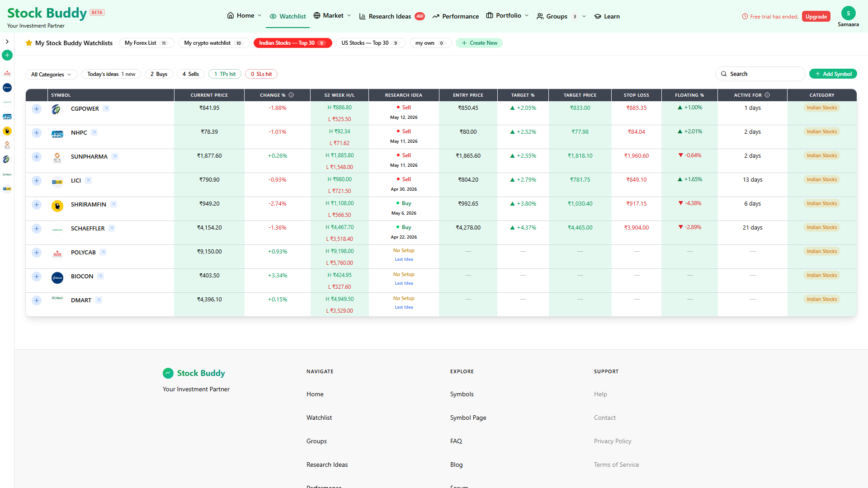Image resolution: width=868 pixels, height=488 pixels.
Task: Click the BIOCON company logo in table
Action: [57, 277]
